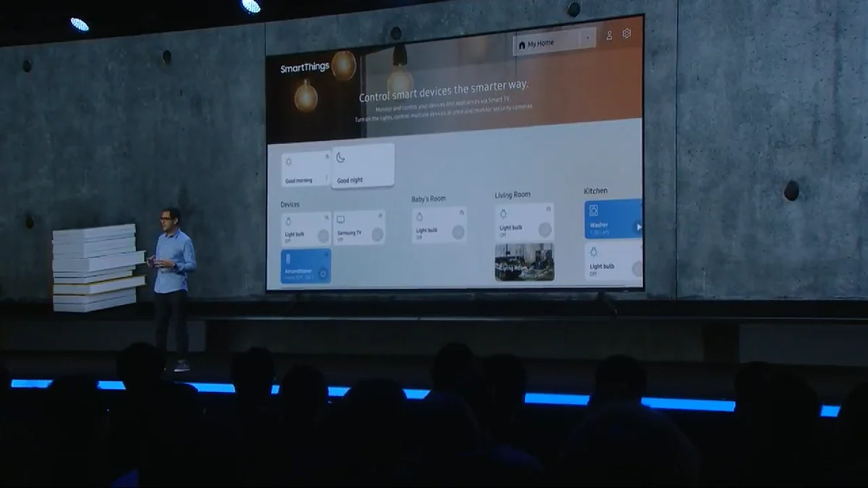Click the 'Turn on the lights' banner line
868x488 pixels.
[444, 113]
